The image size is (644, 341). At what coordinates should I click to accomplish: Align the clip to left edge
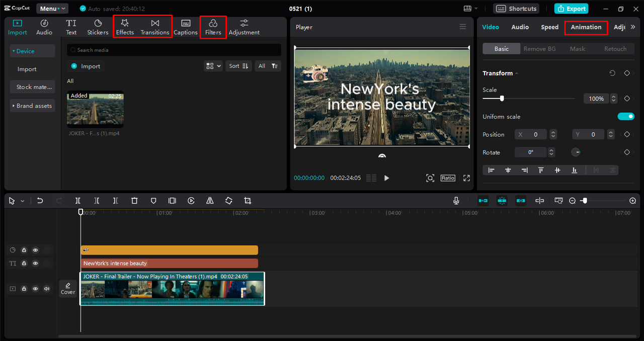point(492,170)
